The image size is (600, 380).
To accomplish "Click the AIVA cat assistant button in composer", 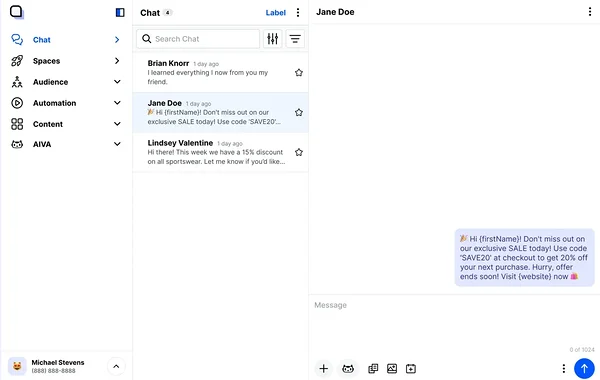I will click(348, 369).
